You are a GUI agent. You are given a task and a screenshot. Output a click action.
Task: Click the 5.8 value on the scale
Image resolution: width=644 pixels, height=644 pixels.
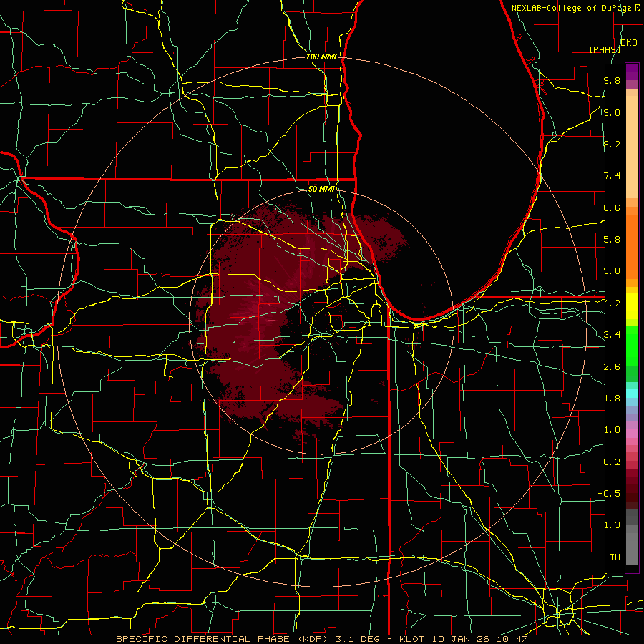tap(612, 240)
